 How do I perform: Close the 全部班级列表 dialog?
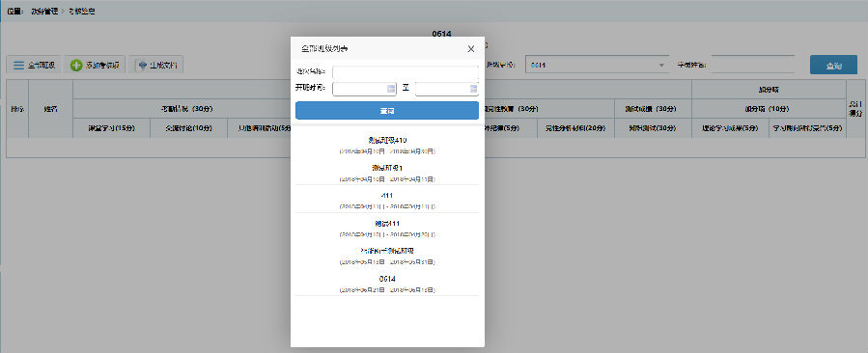click(471, 48)
